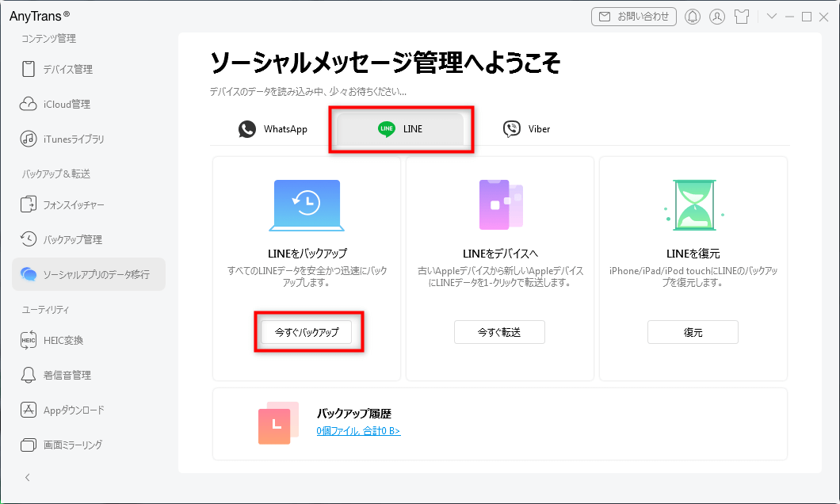Expand the title bar chevron menu
This screenshot has width=840, height=504.
(x=773, y=16)
